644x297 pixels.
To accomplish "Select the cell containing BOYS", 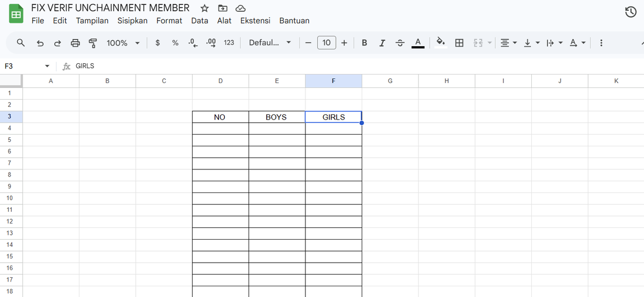I will (276, 117).
